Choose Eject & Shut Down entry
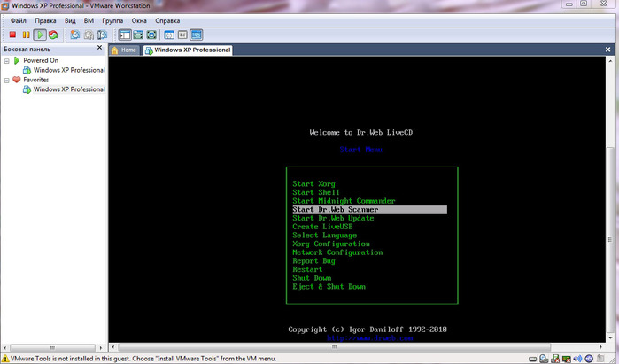619x364 pixels. (x=329, y=287)
